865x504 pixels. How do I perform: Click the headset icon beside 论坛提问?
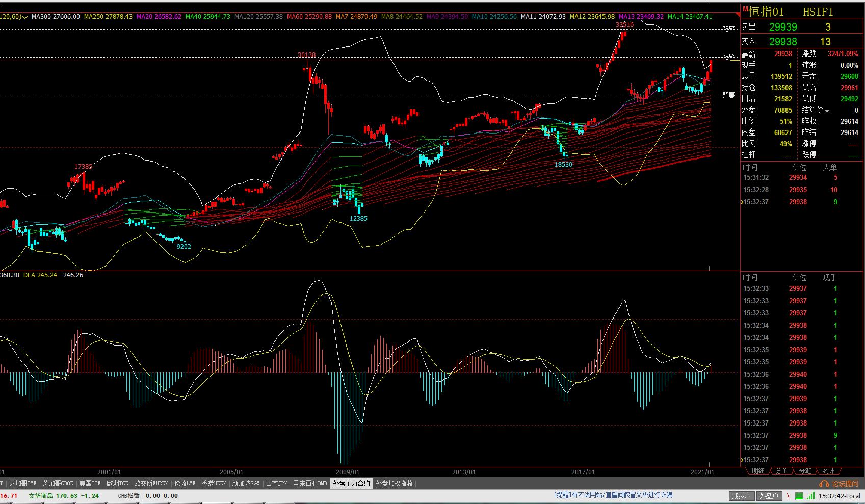pyautogui.click(x=824, y=484)
